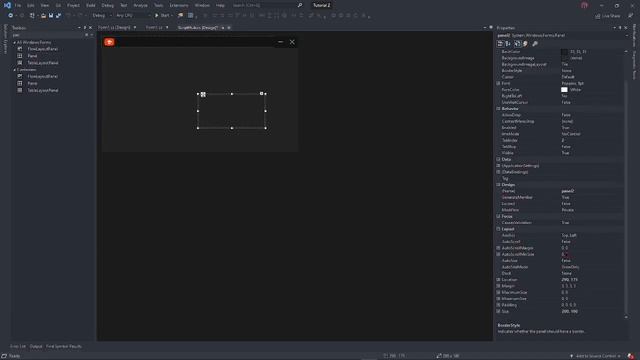Open the Build menu

tap(91, 5)
